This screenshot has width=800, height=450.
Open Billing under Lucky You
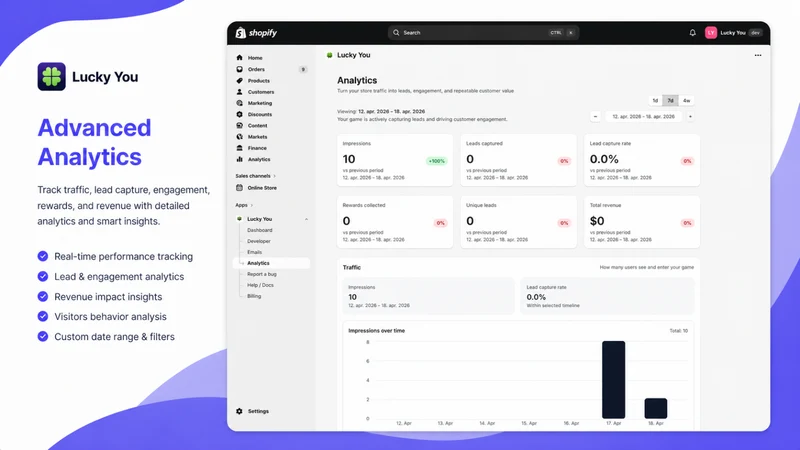click(254, 296)
